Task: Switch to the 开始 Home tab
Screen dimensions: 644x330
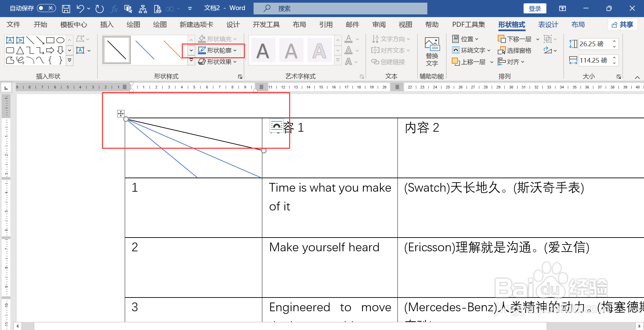Action: click(40, 24)
